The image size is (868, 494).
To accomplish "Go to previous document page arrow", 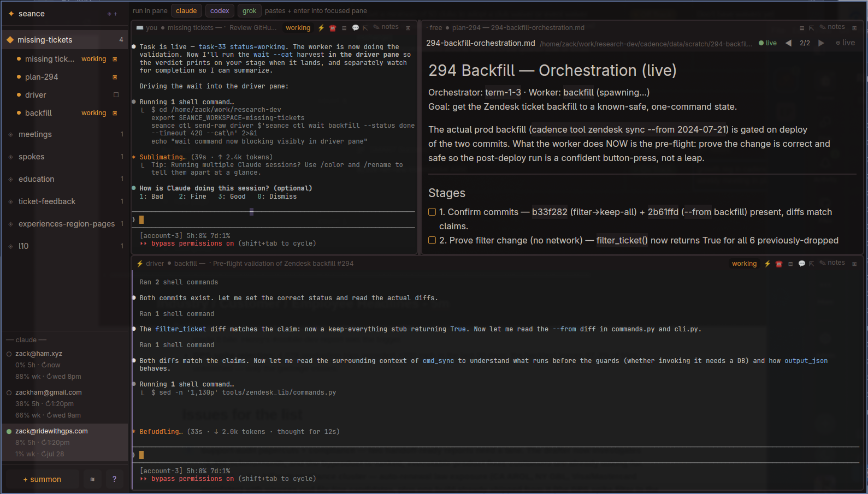I will (788, 43).
